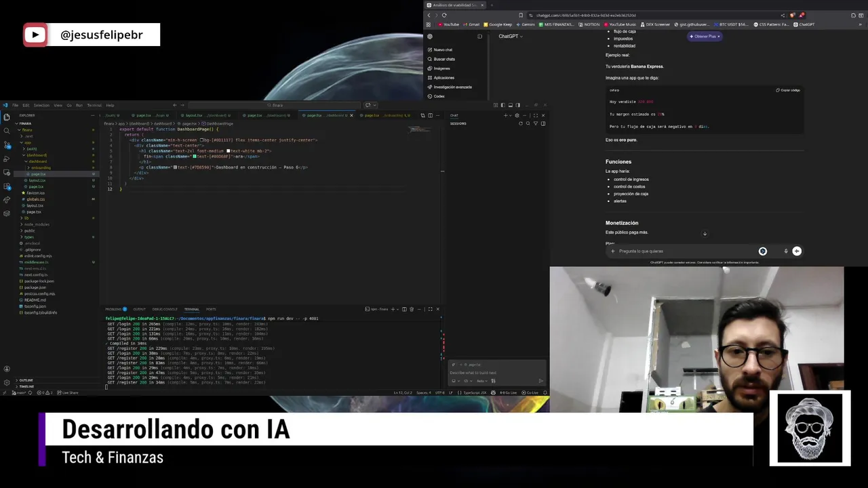Open the Explorer view in VS Code activity bar
The width and height of the screenshot is (868, 488).
[7, 117]
